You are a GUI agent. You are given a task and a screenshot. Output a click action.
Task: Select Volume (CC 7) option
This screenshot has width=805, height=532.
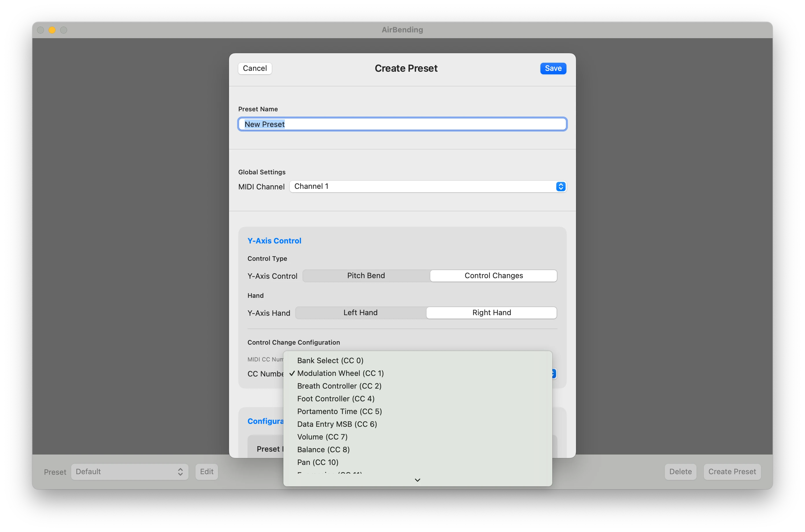pyautogui.click(x=418, y=437)
